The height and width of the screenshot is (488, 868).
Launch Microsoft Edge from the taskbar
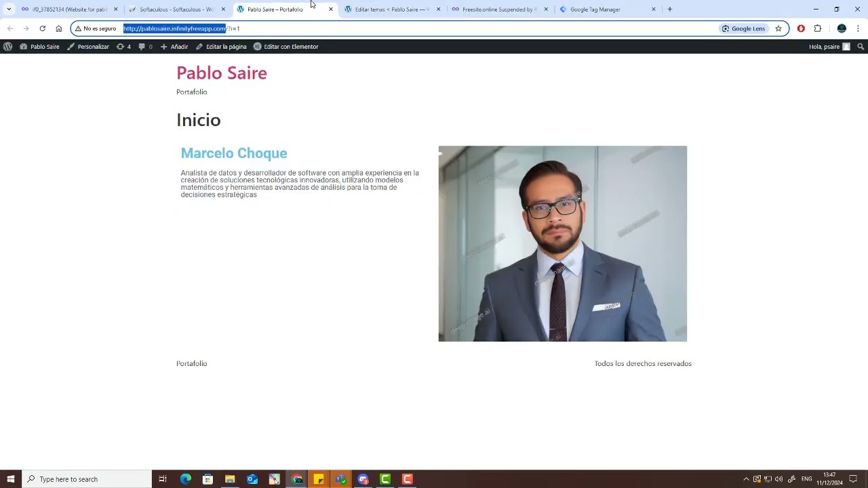186,479
